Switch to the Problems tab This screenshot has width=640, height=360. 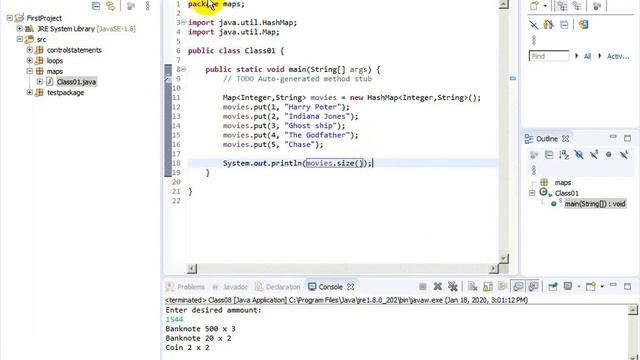pyautogui.click(x=185, y=287)
